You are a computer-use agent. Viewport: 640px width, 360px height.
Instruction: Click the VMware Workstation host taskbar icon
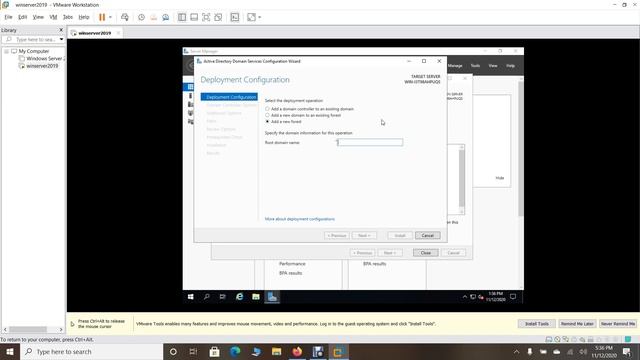tap(338, 351)
